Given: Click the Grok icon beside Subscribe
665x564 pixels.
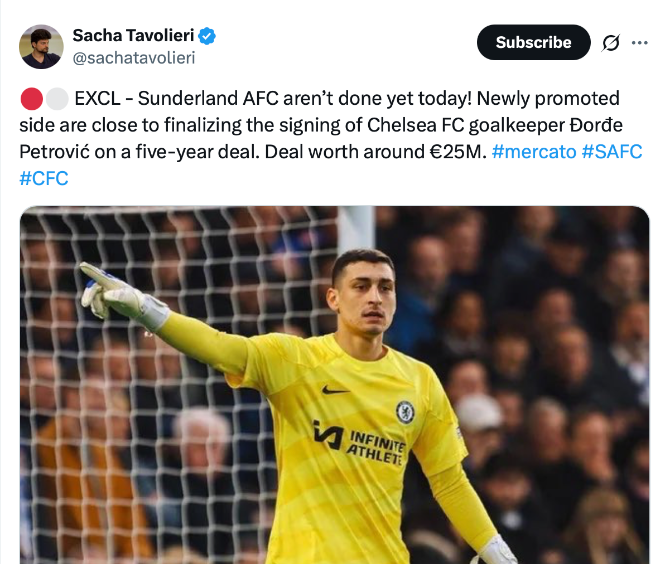Looking at the screenshot, I should (x=609, y=42).
